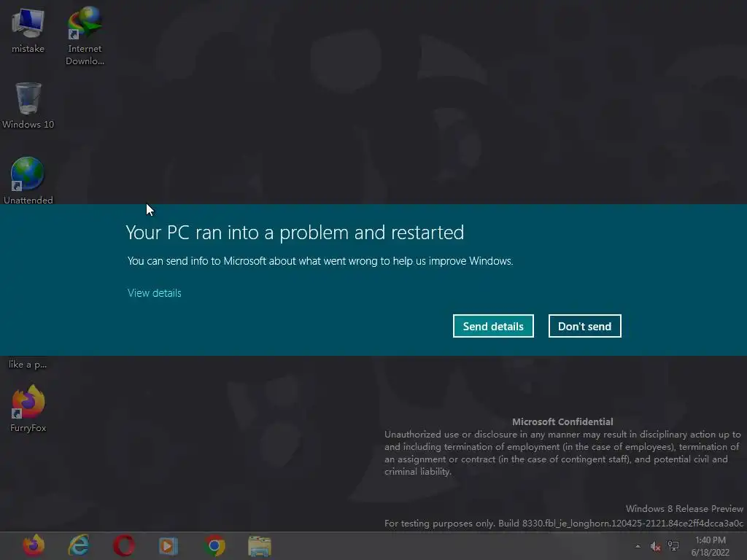Select the 'like a p...' desktop label
Screen dimensions: 747x560
tap(28, 365)
